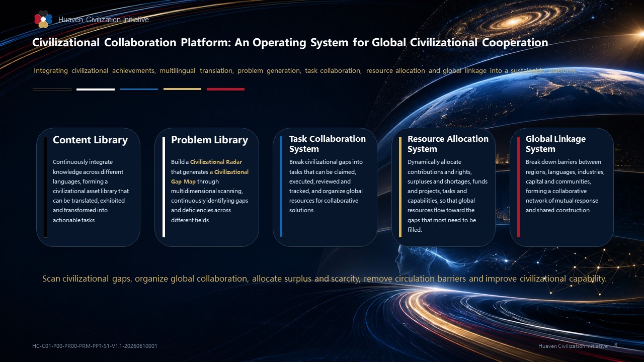Viewport: 644px width, 362px height.
Task: Click the highlighted phrase "Civilizational Gap Map"
Action: pos(210,176)
